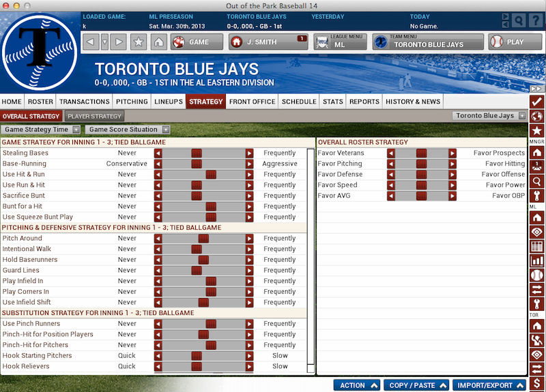Increase Hook Relievers toward Slow with right arrow
The height and width of the screenshot is (392, 546).
point(249,367)
